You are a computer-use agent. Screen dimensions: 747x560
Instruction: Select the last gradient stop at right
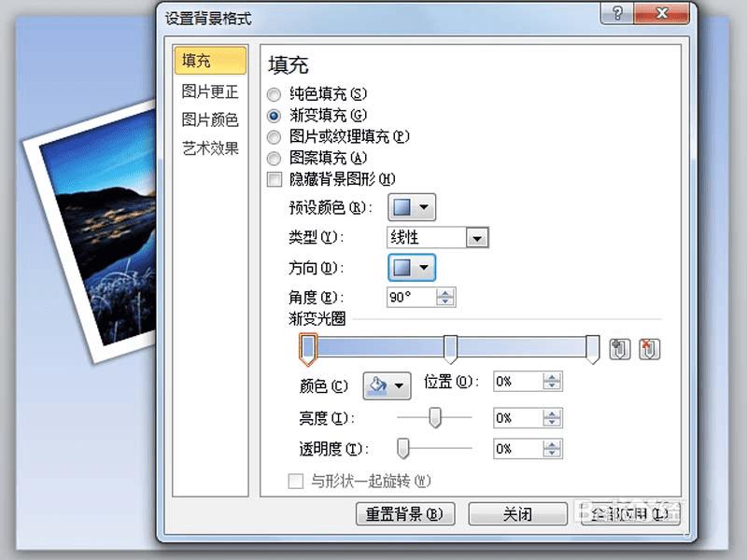[592, 349]
